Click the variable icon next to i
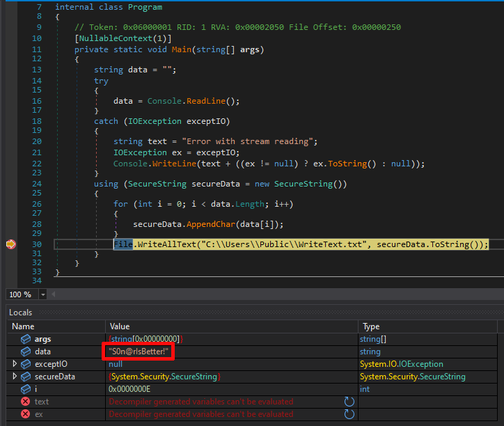The width and height of the screenshot is (504, 426). [26, 389]
